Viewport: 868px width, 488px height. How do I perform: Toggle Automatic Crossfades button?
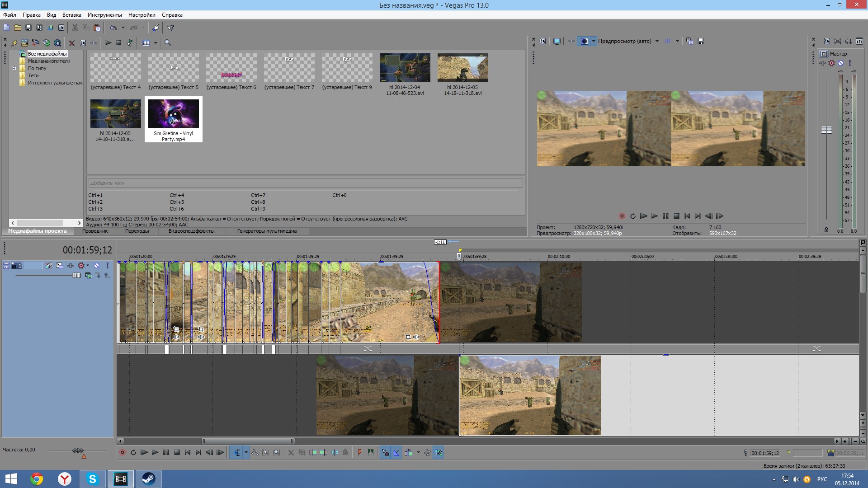point(396,452)
